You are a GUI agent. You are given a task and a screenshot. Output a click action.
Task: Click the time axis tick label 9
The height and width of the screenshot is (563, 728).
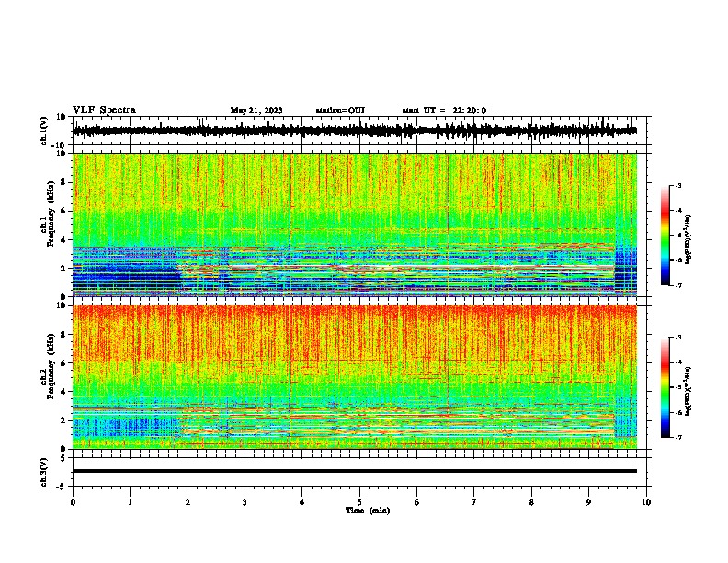click(588, 502)
